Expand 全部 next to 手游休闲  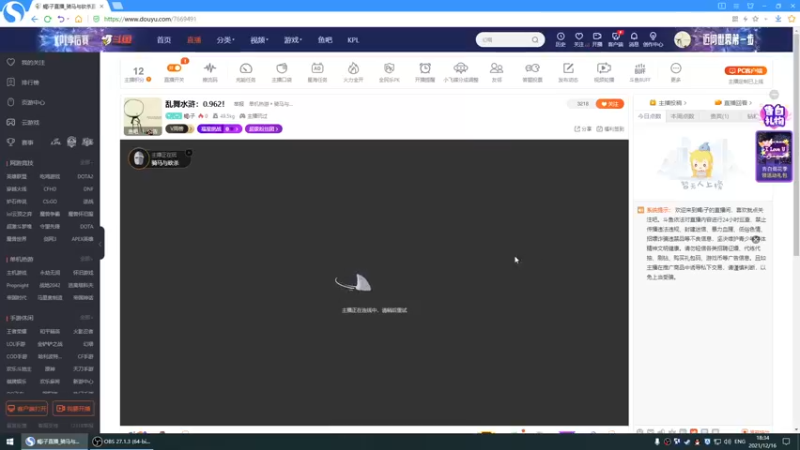click(86, 317)
